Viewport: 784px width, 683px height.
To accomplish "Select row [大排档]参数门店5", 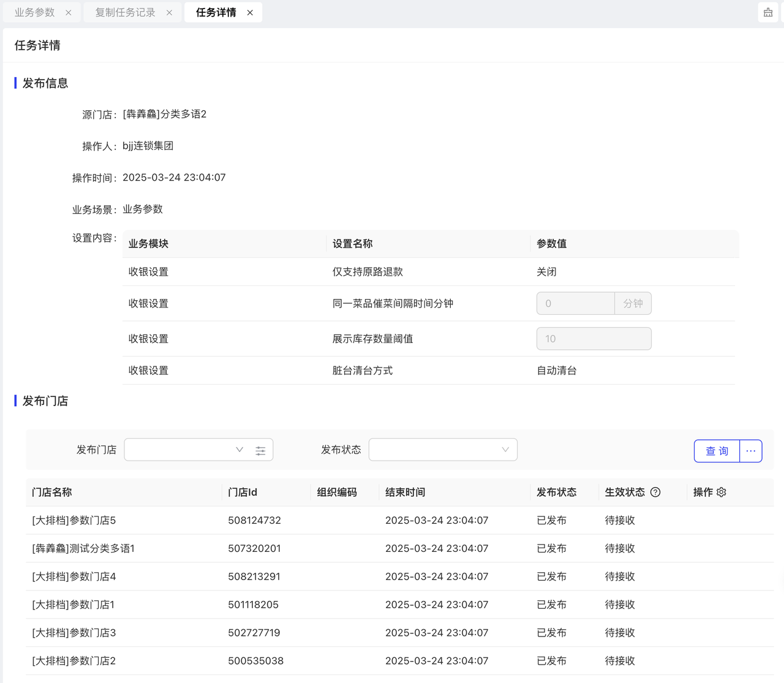I will click(x=400, y=521).
